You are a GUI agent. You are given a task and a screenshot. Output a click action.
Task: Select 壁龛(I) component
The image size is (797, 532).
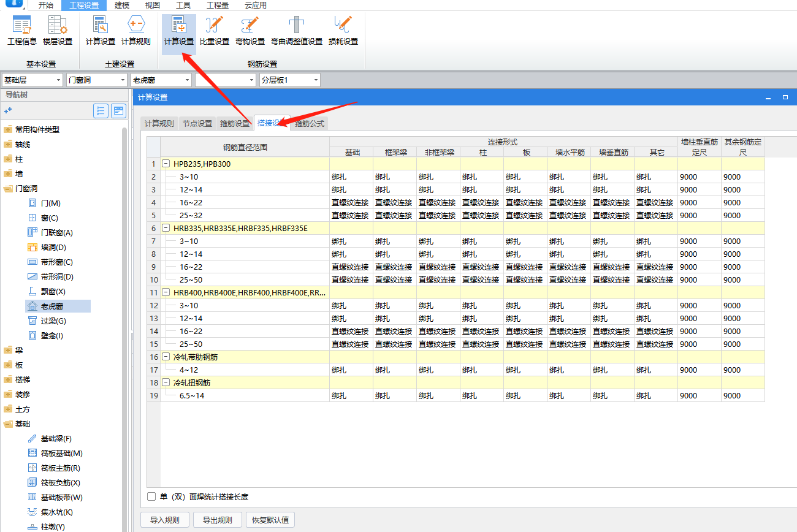(x=45, y=336)
